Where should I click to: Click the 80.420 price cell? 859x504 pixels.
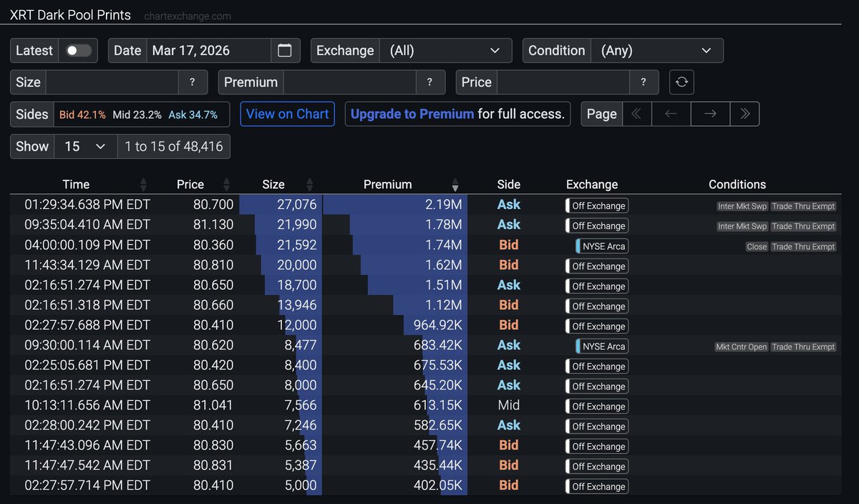(x=213, y=365)
